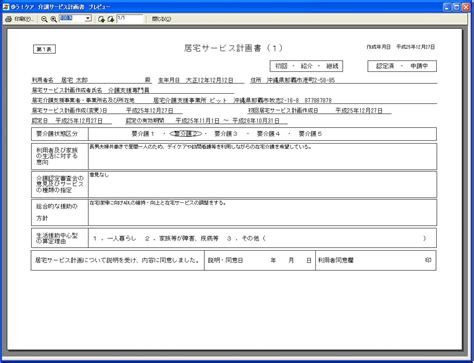Click the 説明・同意日 cell
Viewport: 474px width, 363px height.
pos(260,260)
